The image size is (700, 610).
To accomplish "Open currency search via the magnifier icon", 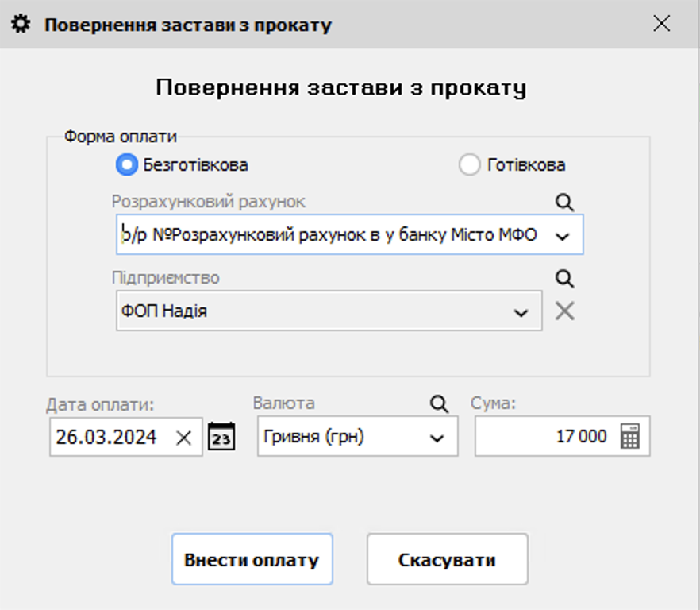I will point(437,403).
